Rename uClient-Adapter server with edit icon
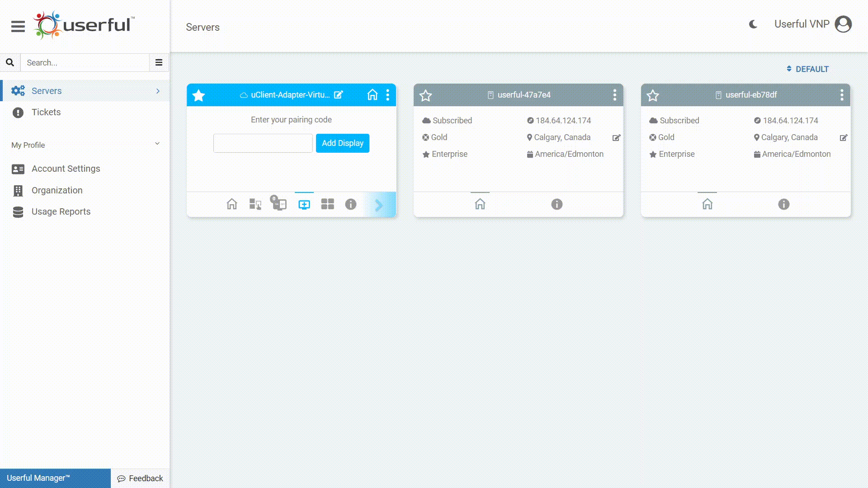This screenshot has height=488, width=868. click(x=339, y=95)
